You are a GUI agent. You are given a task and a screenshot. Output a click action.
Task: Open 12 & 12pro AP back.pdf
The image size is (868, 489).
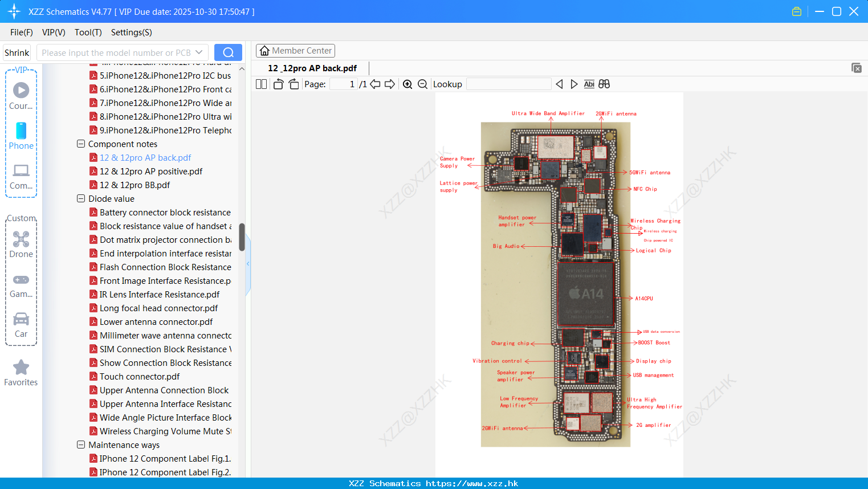coord(145,158)
